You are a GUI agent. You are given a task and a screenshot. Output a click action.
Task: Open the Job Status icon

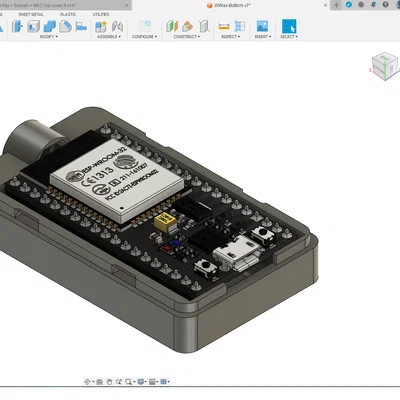pos(361,5)
